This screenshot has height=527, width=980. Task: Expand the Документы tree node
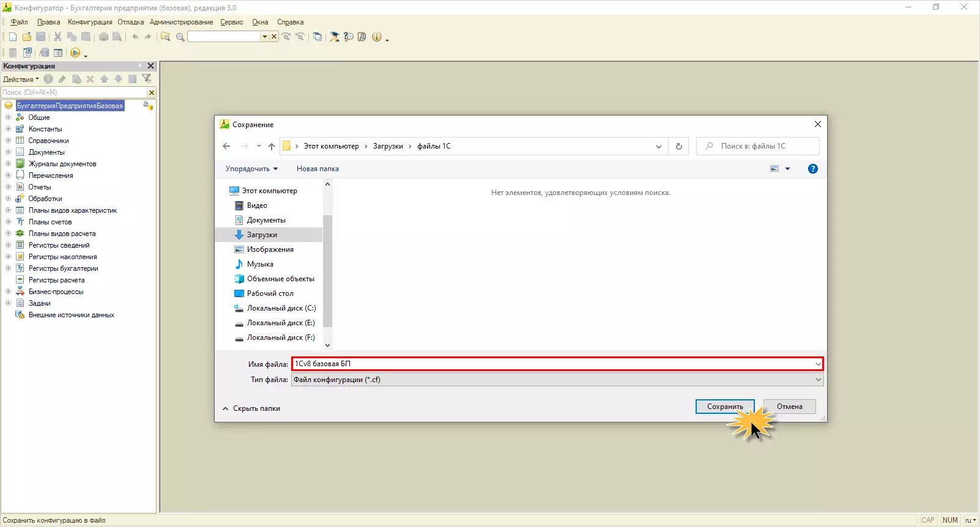coord(8,152)
